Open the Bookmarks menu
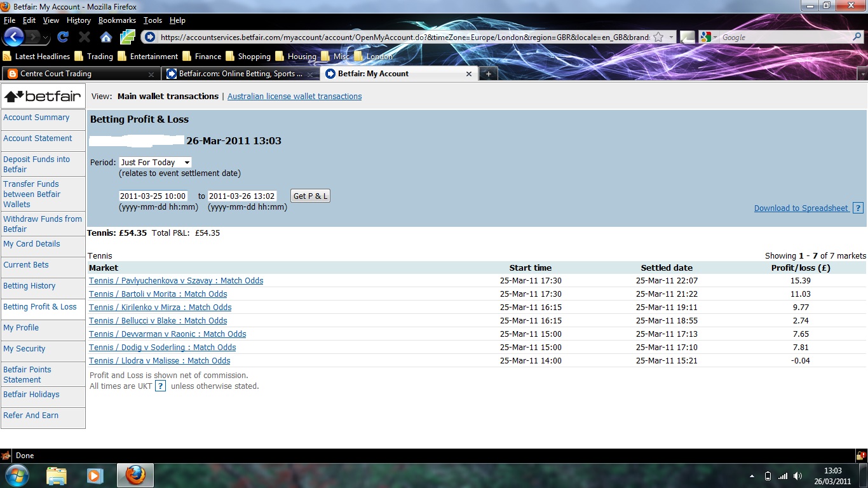 pyautogui.click(x=117, y=20)
